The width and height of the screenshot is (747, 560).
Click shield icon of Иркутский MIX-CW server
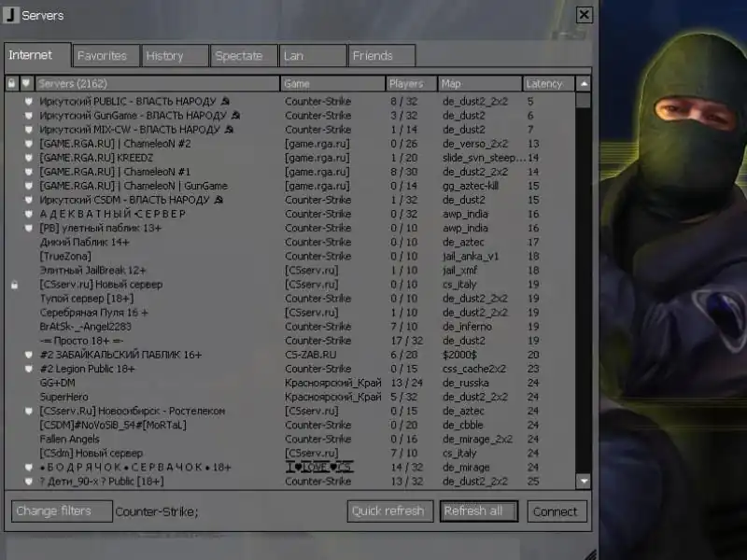tap(29, 130)
